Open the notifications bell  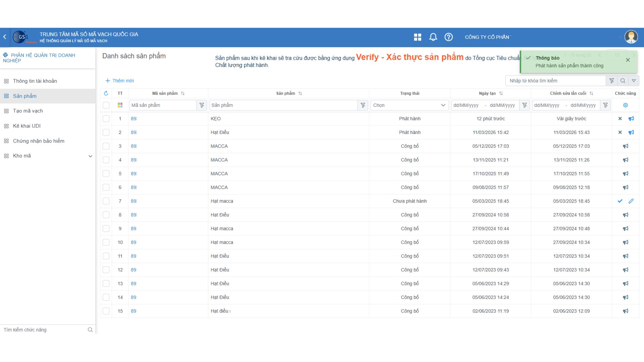pyautogui.click(x=433, y=37)
